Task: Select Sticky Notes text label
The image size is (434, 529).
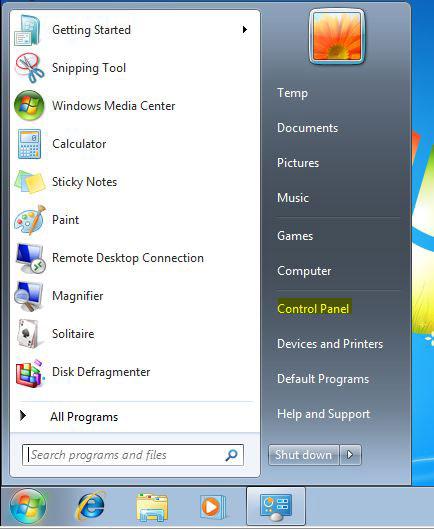Action: [84, 182]
